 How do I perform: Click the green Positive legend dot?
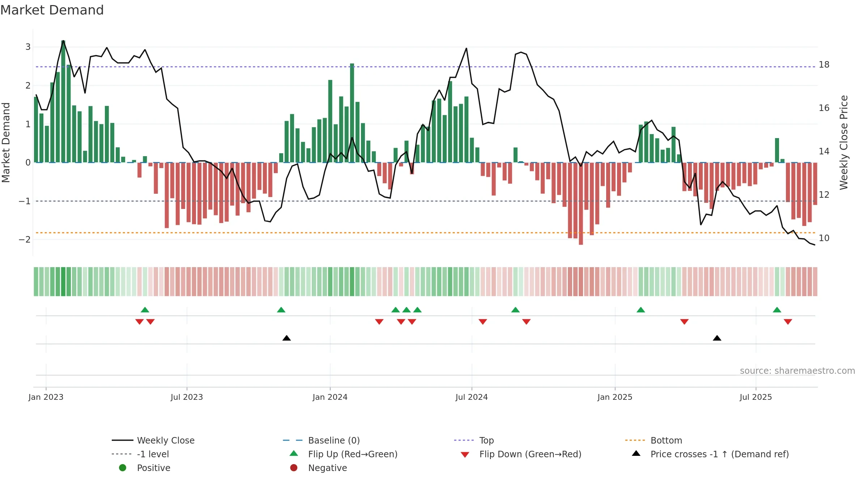(123, 468)
